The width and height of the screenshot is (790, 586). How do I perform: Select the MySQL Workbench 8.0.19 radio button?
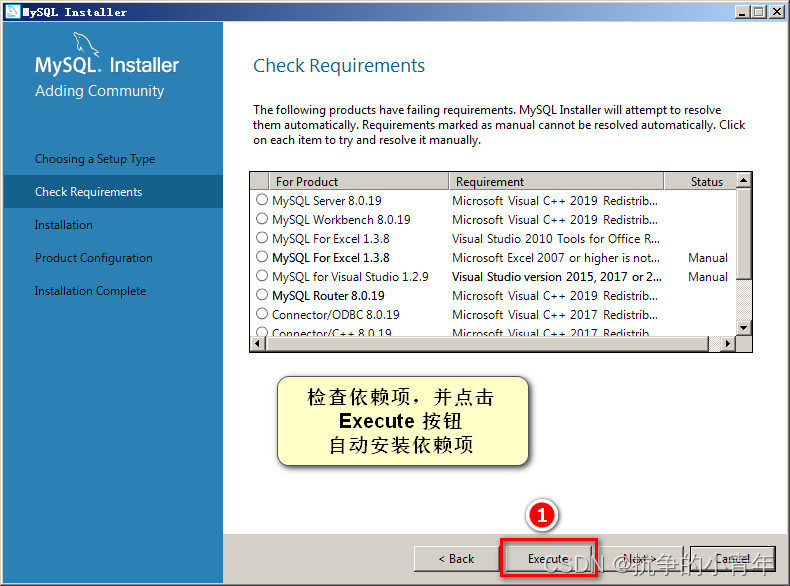point(261,219)
